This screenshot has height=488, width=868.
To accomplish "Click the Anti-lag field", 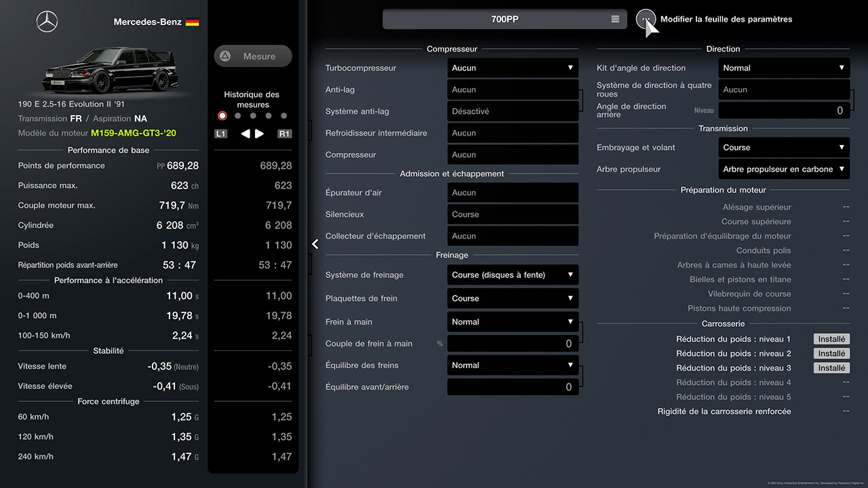I will pos(513,89).
